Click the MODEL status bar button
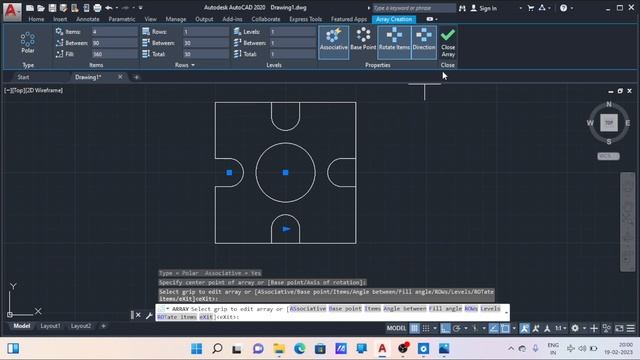640x360 pixels. click(x=396, y=328)
